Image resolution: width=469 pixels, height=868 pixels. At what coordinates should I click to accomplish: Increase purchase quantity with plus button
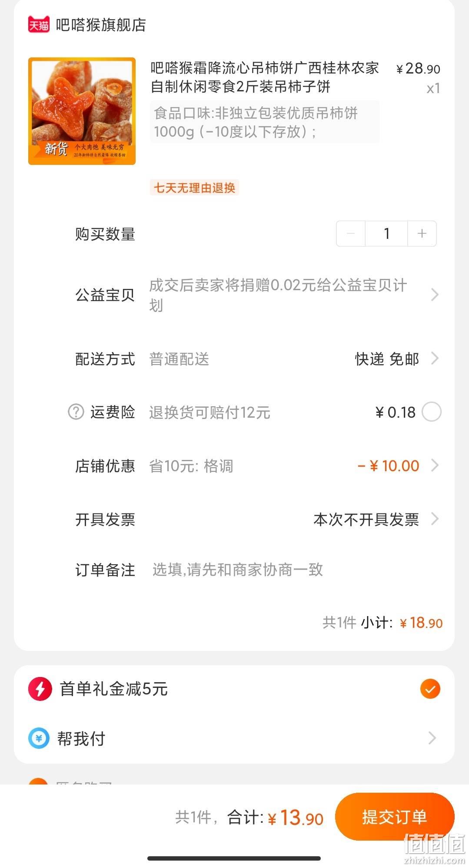pyautogui.click(x=422, y=234)
